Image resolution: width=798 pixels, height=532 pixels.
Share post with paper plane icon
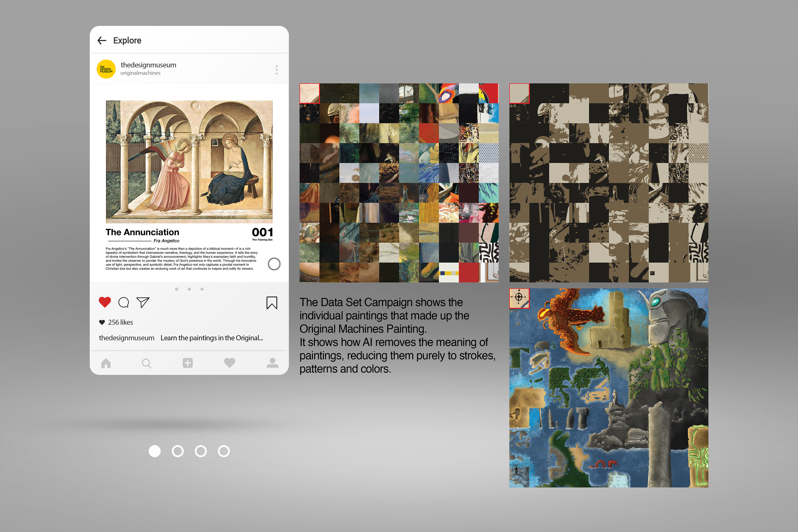pyautogui.click(x=143, y=302)
